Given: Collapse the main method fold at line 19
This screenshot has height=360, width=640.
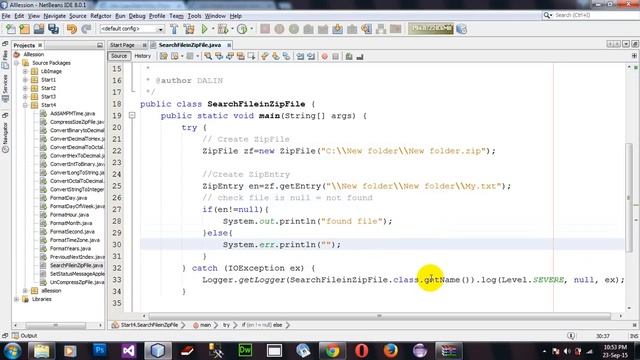Looking at the screenshot, I should pyautogui.click(x=132, y=116).
